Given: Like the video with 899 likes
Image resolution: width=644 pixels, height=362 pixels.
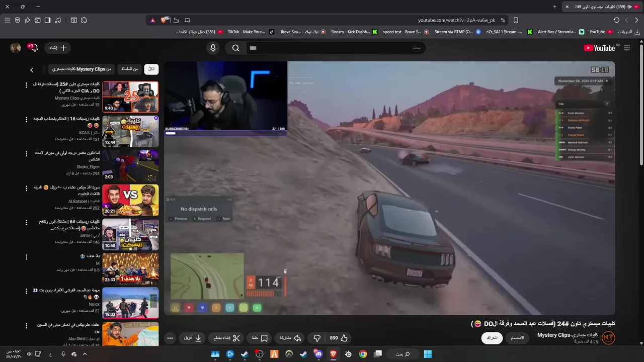Looking at the screenshot, I should pos(339,338).
